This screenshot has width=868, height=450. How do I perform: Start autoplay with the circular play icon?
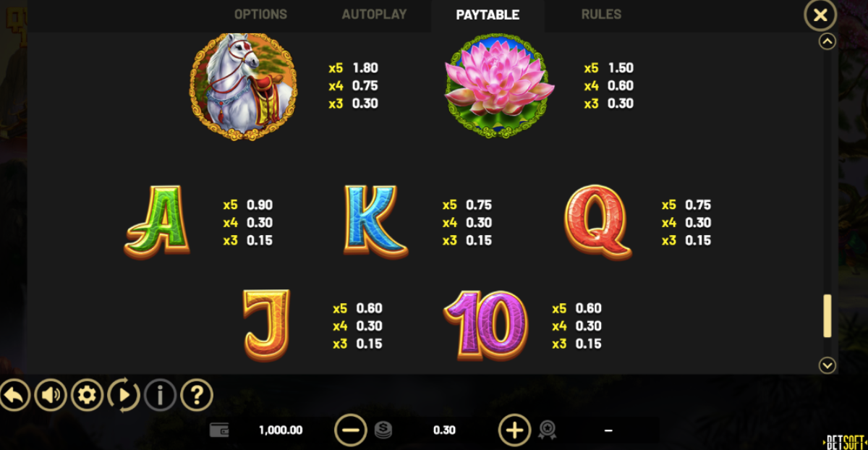[124, 395]
